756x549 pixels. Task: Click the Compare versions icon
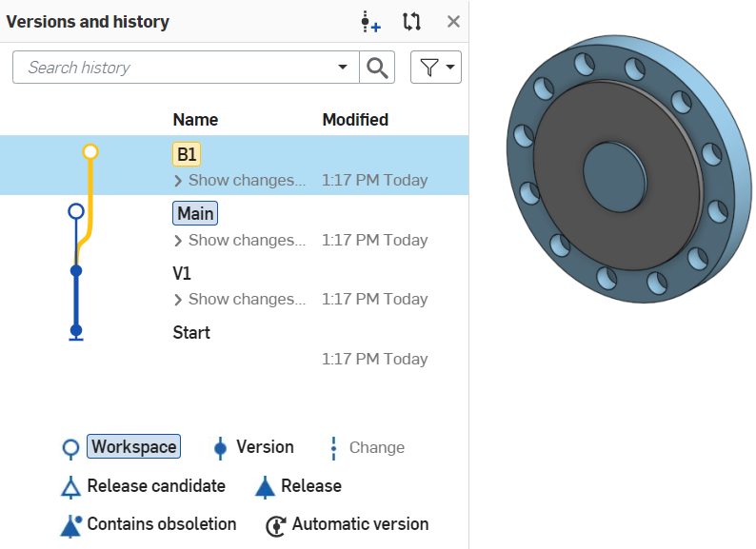pyautogui.click(x=411, y=22)
